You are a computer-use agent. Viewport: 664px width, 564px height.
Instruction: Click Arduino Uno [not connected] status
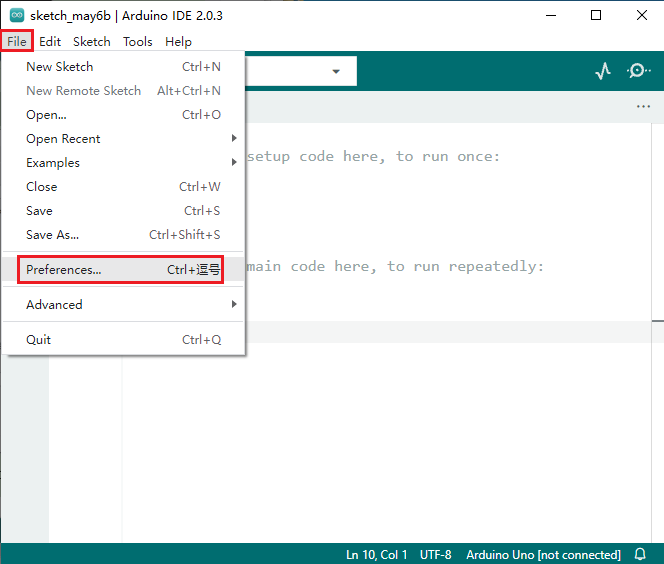pyautogui.click(x=543, y=555)
